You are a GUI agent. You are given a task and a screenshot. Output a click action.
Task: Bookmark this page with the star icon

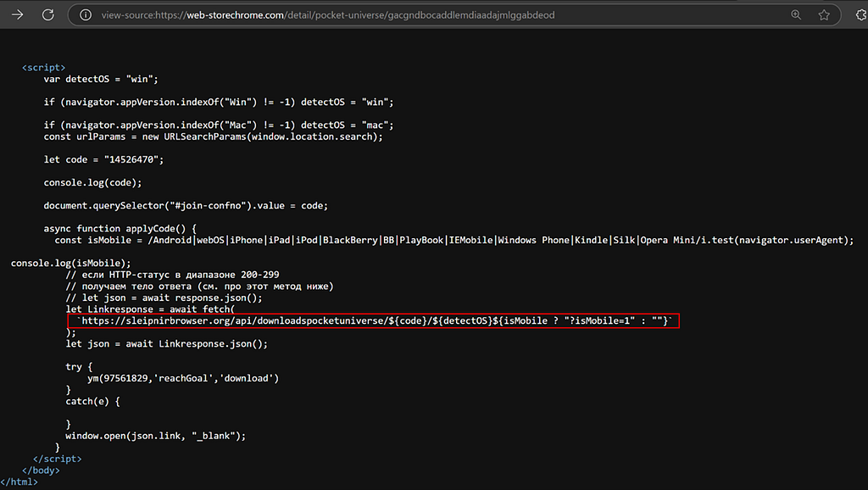(x=824, y=15)
